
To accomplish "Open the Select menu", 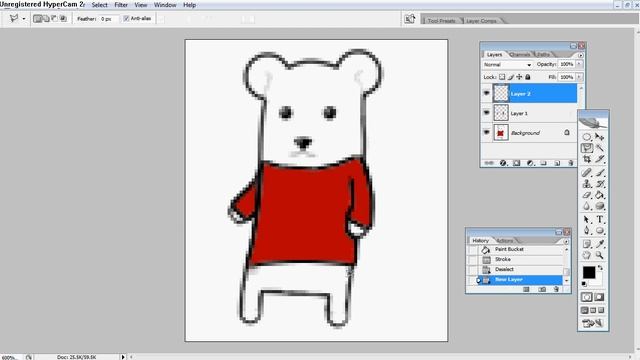I will [100, 5].
